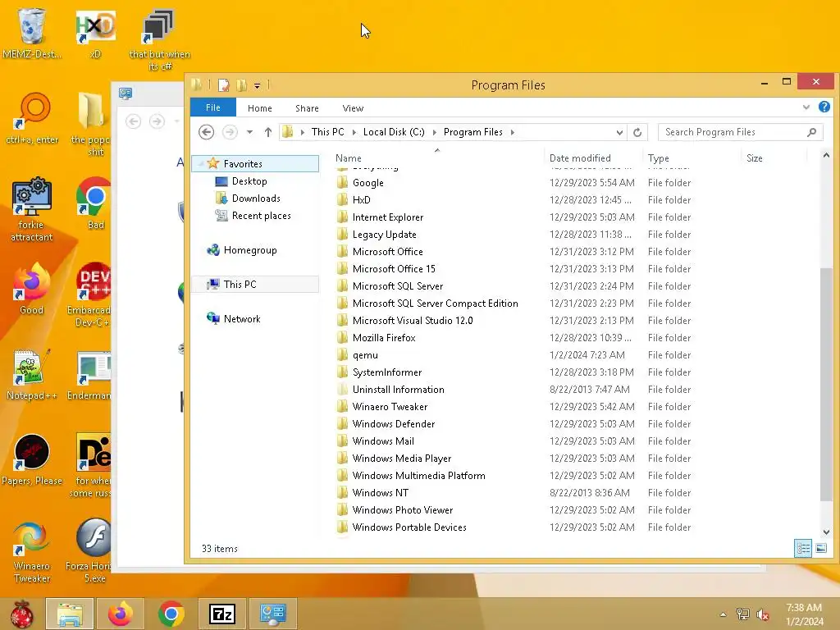Expand the ribbon with the chevron
Viewport: 840px width, 630px height.
(x=806, y=107)
